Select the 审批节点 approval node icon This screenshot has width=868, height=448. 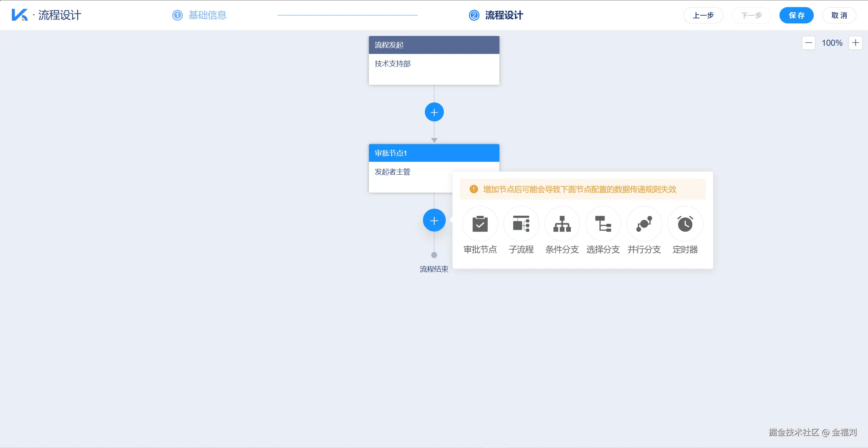click(480, 224)
